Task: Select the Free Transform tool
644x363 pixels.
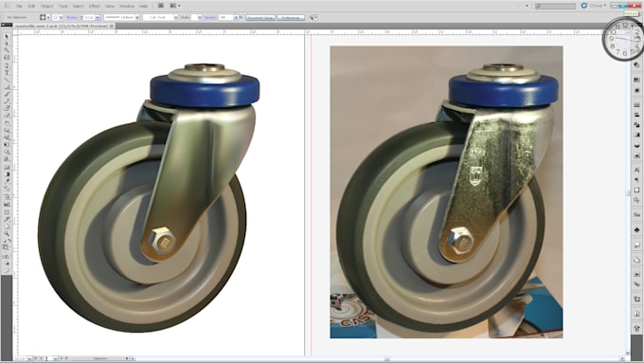Action: [x=7, y=144]
